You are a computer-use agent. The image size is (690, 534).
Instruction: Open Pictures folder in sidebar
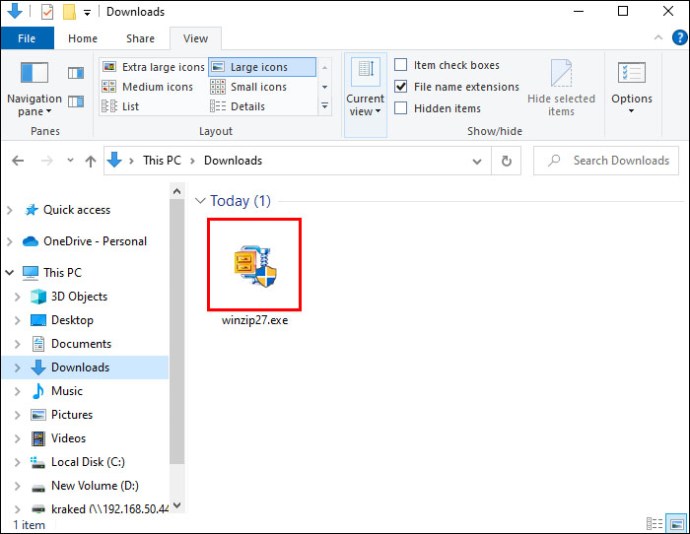pos(72,415)
